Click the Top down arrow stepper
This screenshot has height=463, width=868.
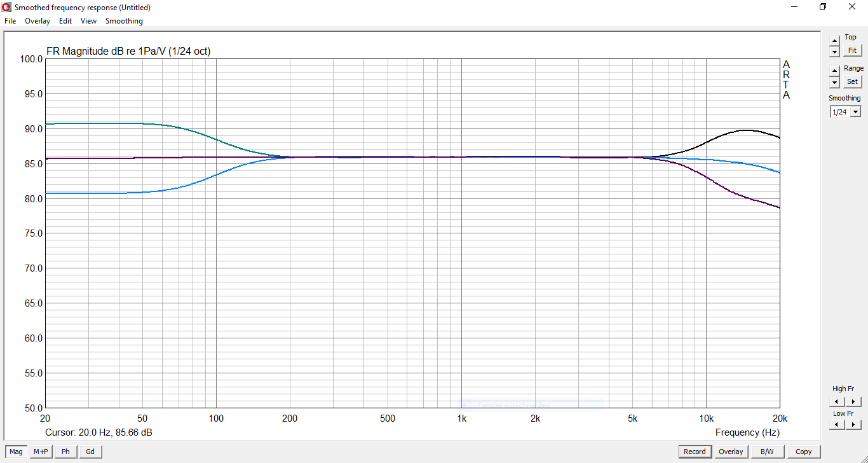click(834, 52)
